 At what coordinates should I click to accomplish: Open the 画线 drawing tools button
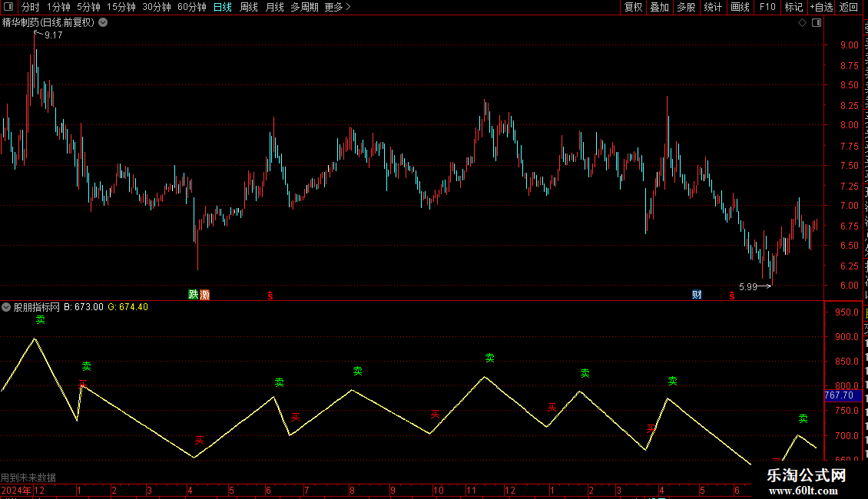point(740,7)
